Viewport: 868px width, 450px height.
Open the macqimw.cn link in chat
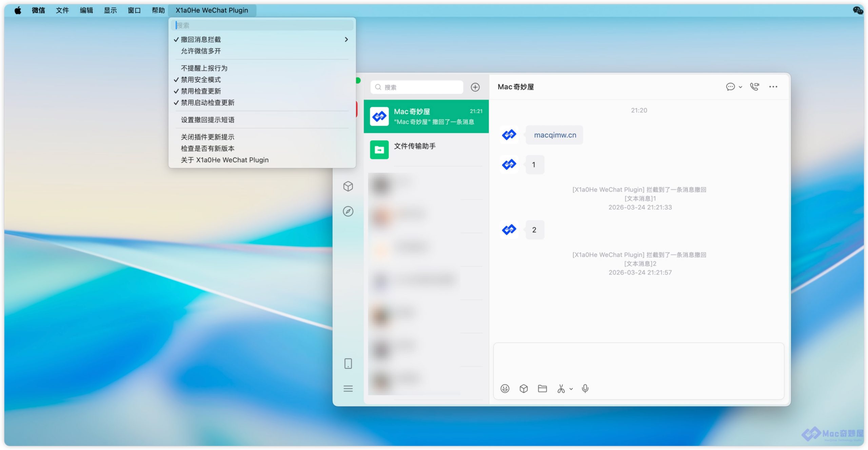555,135
